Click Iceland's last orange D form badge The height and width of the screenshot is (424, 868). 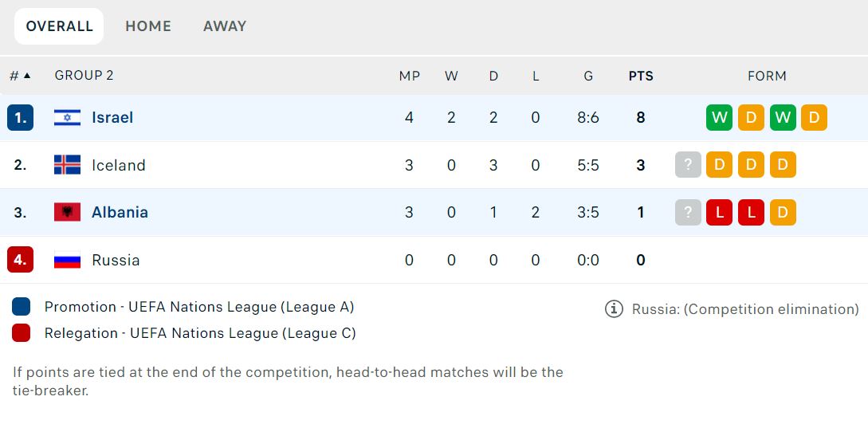click(x=783, y=165)
